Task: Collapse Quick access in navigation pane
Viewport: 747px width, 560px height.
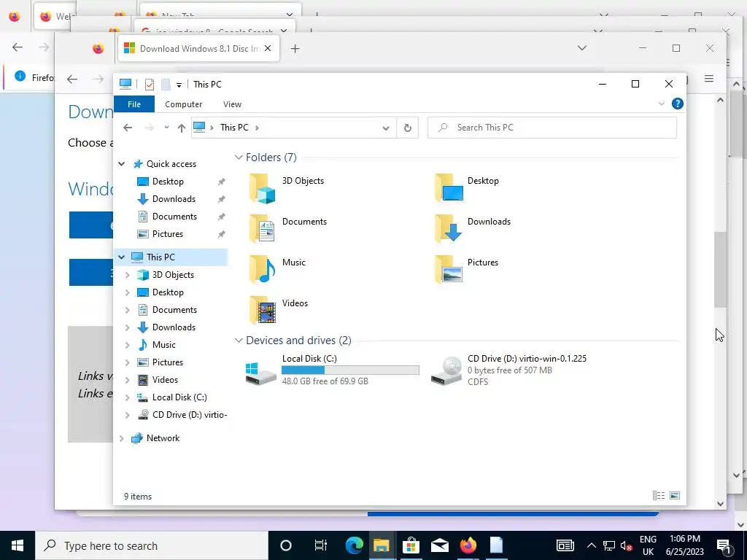Action: 122,164
